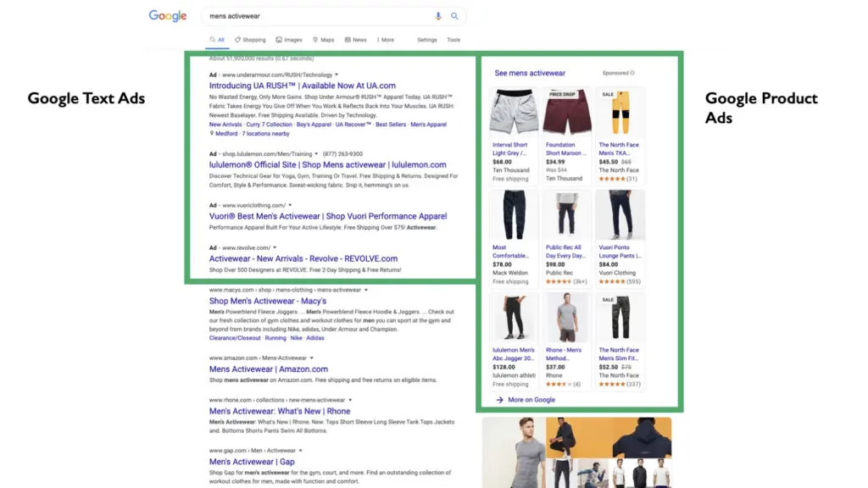Open lululemon Official Site ad headline
This screenshot has width=868, height=488.
(x=328, y=165)
